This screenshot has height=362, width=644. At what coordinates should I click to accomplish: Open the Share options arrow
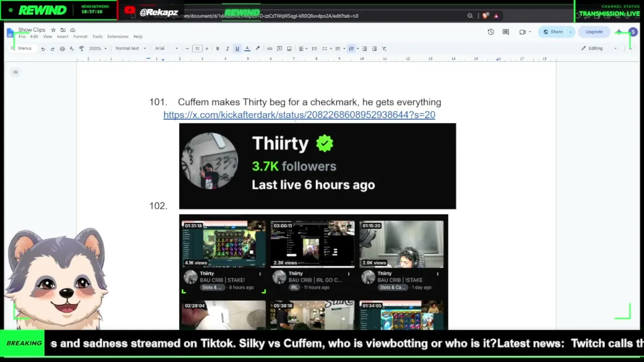[x=570, y=32]
